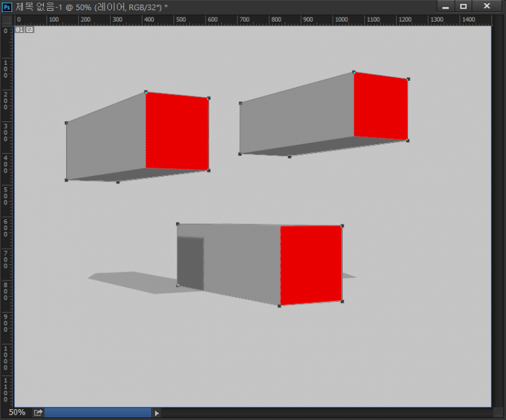Click the export icon in status bar

(x=38, y=413)
